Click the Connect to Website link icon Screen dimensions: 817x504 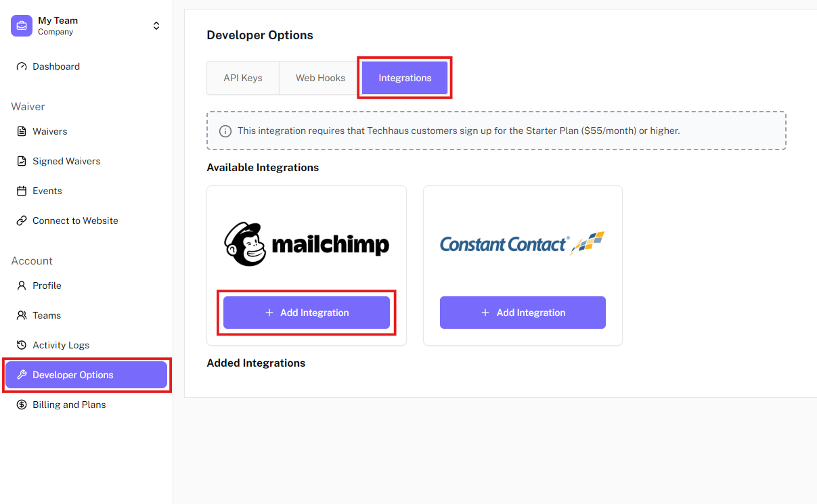[x=22, y=221]
